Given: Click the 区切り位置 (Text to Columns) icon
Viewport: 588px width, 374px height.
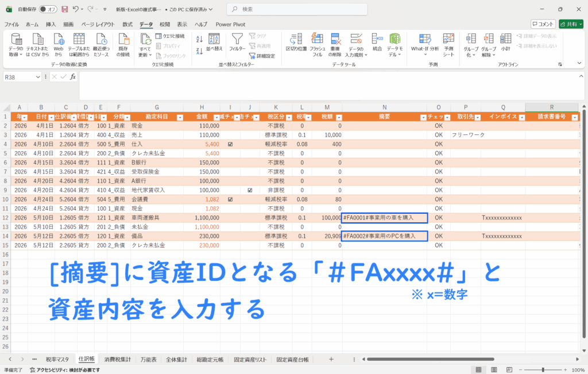Looking at the screenshot, I should [x=296, y=39].
